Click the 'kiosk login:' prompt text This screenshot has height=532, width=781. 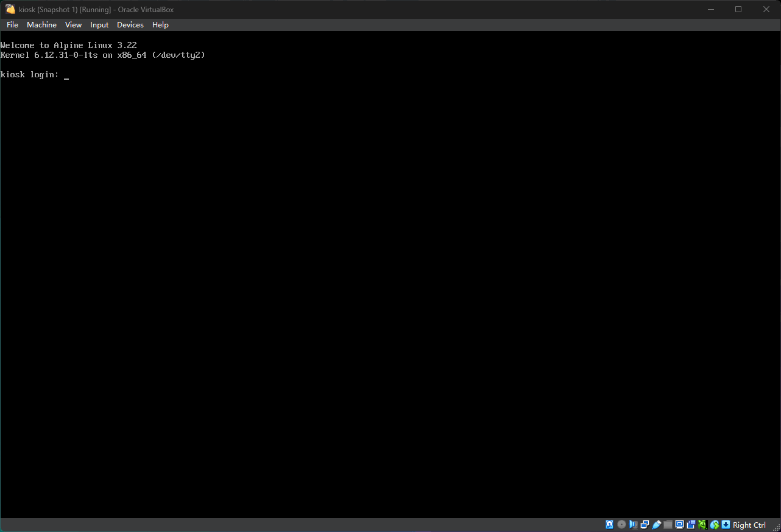pyautogui.click(x=30, y=75)
